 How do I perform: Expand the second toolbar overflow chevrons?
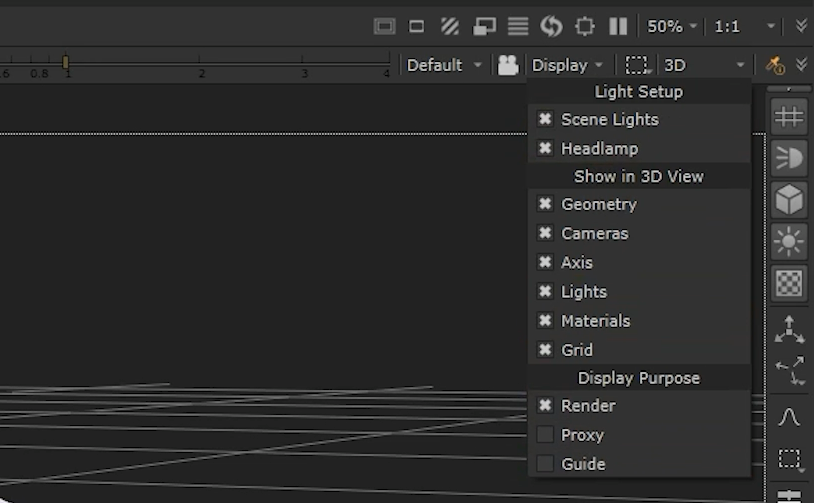[802, 64]
